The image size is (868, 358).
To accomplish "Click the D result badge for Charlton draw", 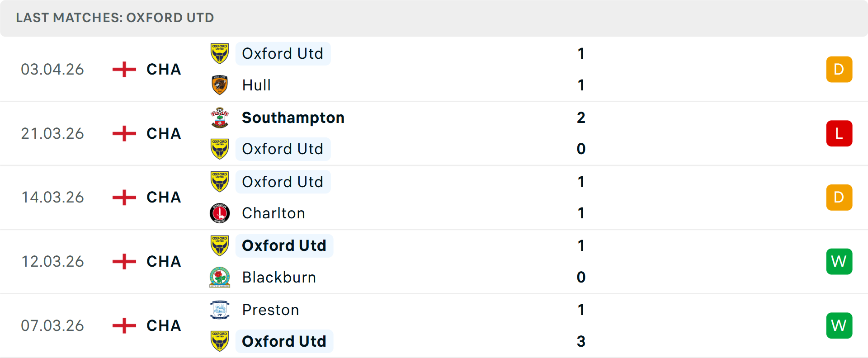I will 839,198.
